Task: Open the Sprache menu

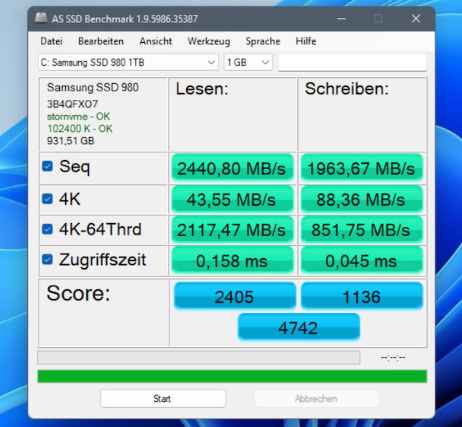Action: pyautogui.click(x=263, y=41)
